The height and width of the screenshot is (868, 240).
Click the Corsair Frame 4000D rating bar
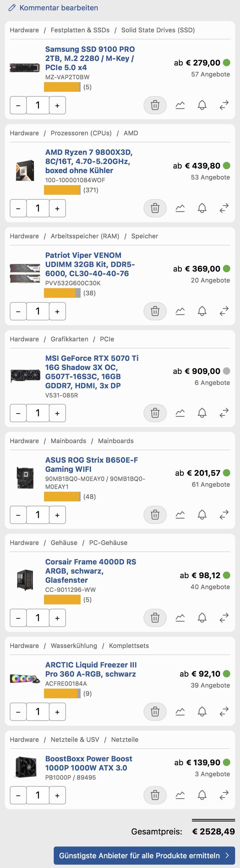(x=62, y=599)
